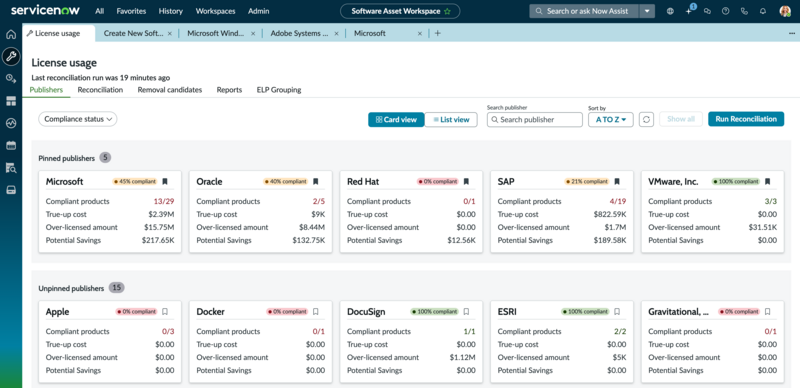The width and height of the screenshot is (800, 388).
Task: Click the globe icon in header
Action: pyautogui.click(x=670, y=11)
